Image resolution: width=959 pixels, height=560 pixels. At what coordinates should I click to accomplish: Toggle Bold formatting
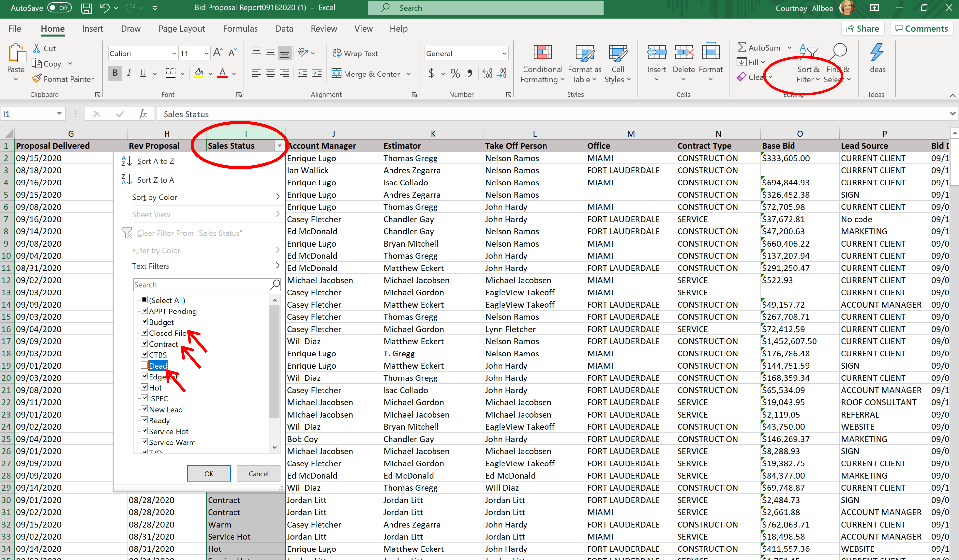[x=115, y=73]
